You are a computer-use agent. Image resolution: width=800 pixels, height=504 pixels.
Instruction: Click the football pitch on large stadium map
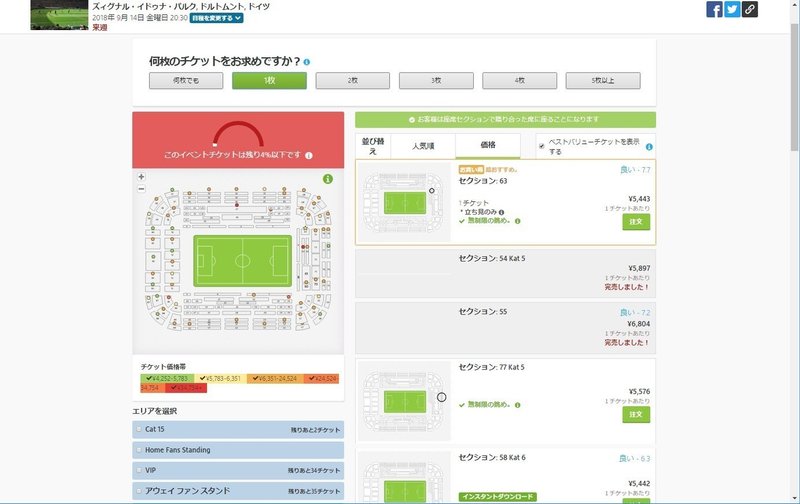tap(242, 261)
